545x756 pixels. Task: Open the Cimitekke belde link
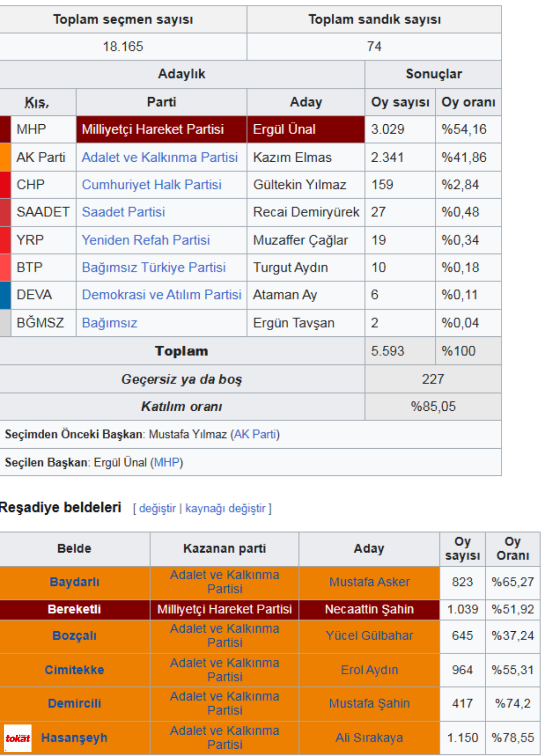tap(75, 670)
